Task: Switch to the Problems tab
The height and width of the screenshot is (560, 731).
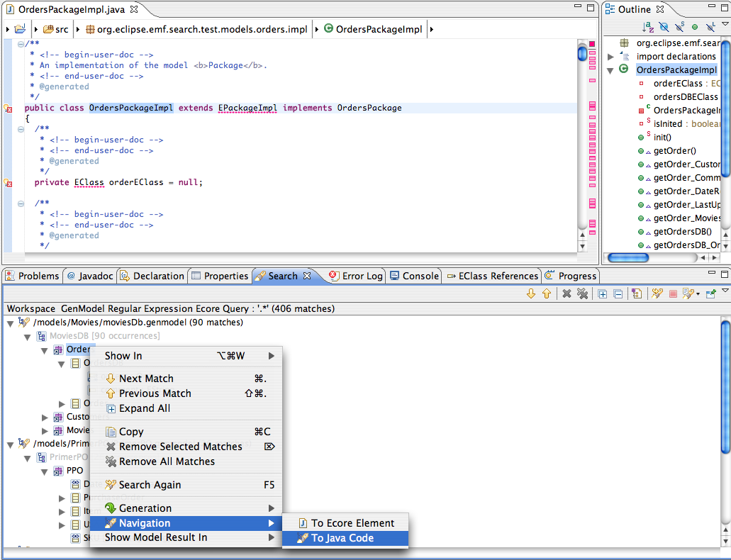Action: pyautogui.click(x=33, y=276)
